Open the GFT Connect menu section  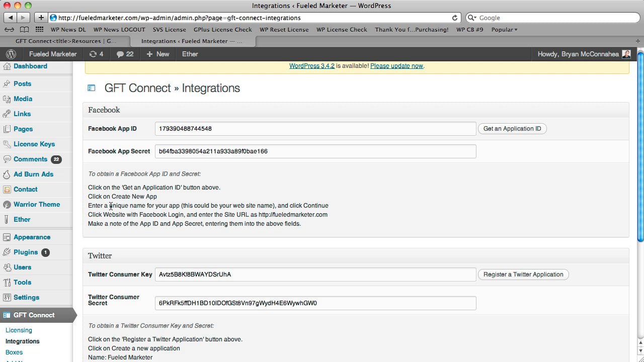click(36, 315)
